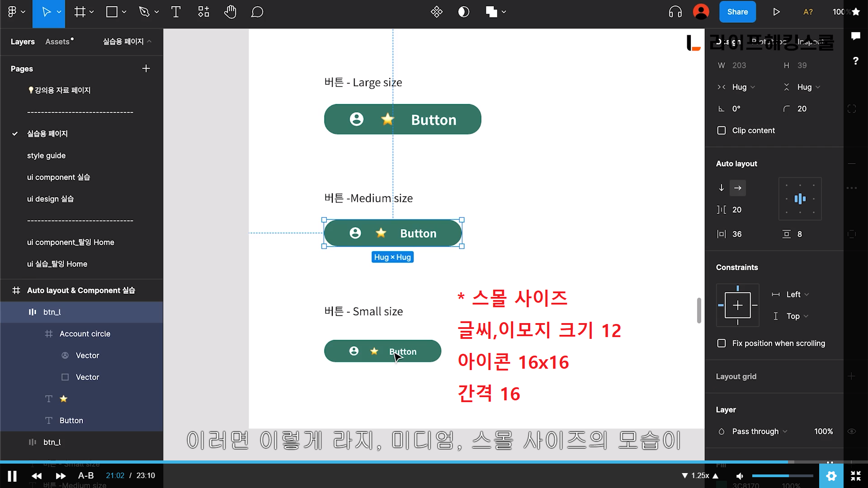Screen dimensions: 868x488
Task: Toggle the mask/contrast tool icon
Action: pyautogui.click(x=463, y=12)
